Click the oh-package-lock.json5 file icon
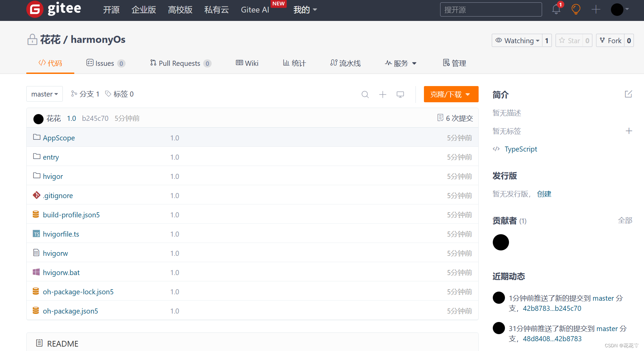The height and width of the screenshot is (351, 644). (36, 291)
